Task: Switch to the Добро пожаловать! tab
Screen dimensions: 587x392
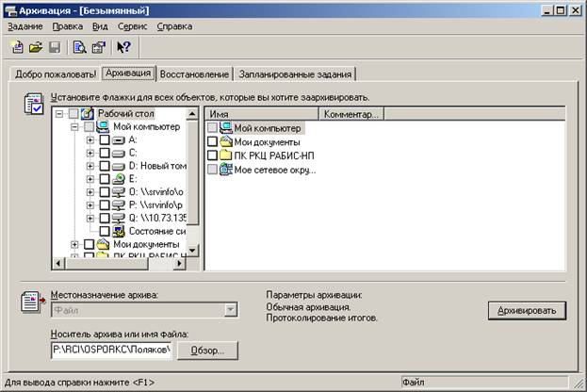Action: (56, 74)
